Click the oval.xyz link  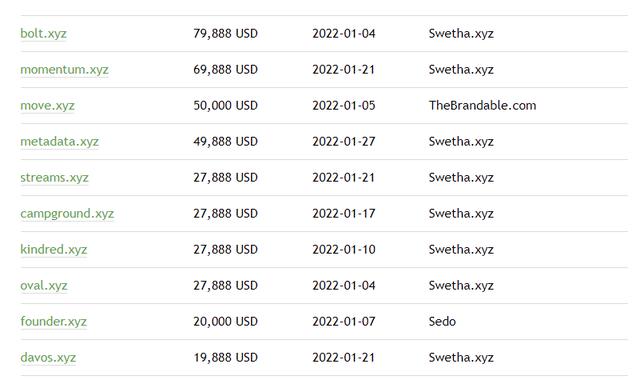(44, 285)
